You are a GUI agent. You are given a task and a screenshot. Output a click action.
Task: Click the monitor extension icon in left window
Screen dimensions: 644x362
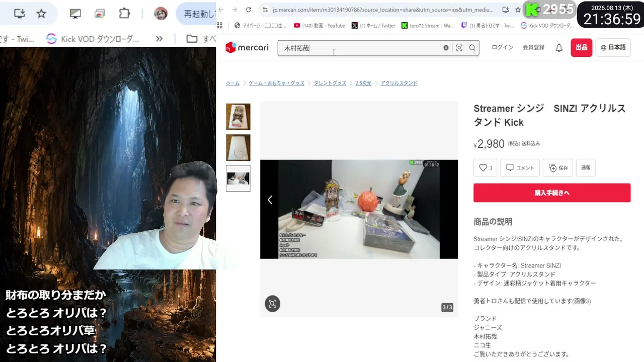pyautogui.click(x=75, y=14)
